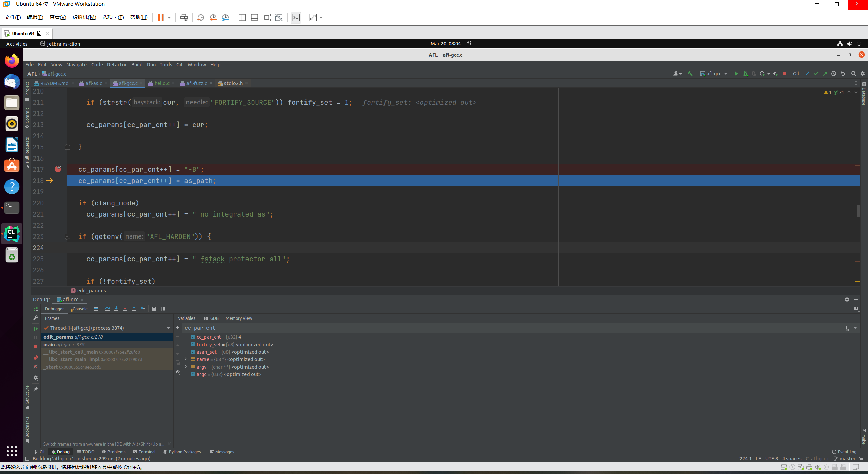This screenshot has height=474, width=868.
Task: Click the debug panel settings gear
Action: tap(847, 300)
